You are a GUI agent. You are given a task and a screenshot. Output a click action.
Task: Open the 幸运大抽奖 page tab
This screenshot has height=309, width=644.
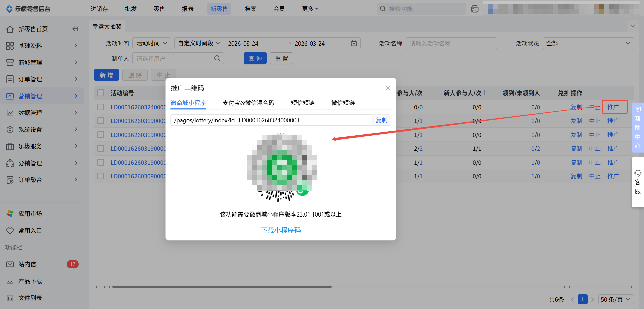(107, 26)
